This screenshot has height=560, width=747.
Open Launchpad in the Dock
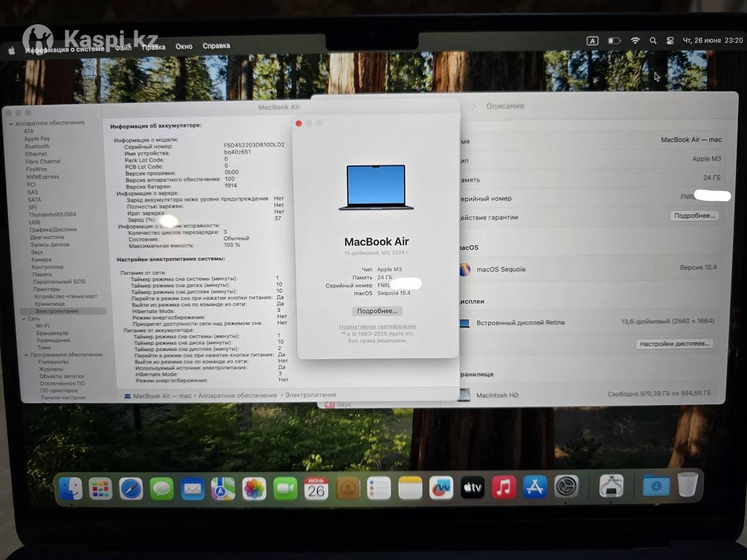coord(100,488)
